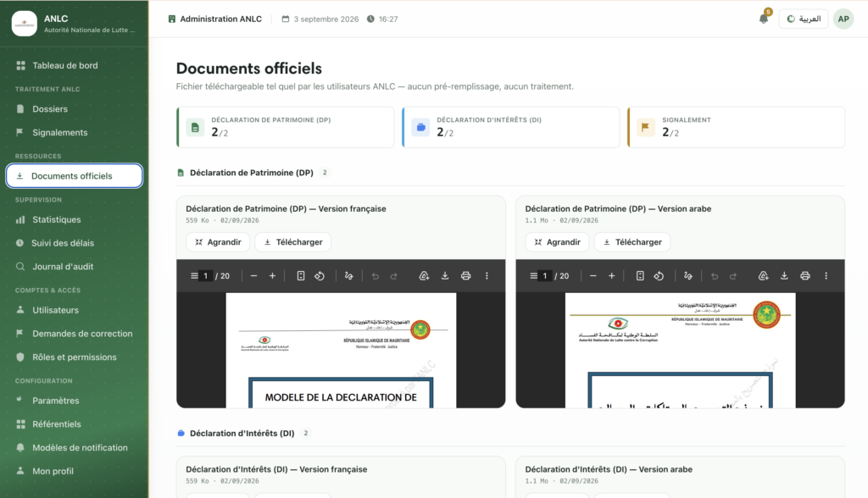The width and height of the screenshot is (868, 498).
Task: Select the Déclaration de Patrimoine (DP) summary card
Action: 285,127
